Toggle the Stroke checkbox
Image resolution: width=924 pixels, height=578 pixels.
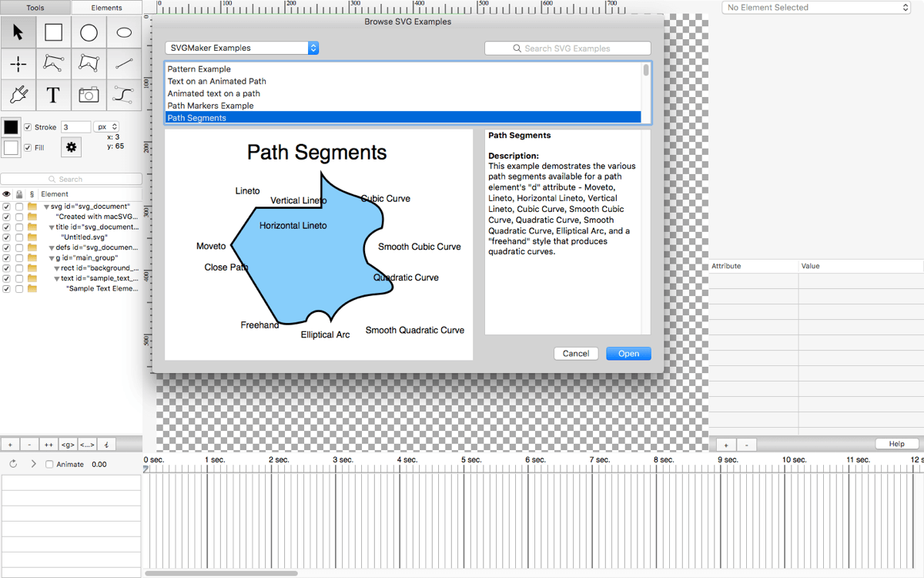[28, 127]
